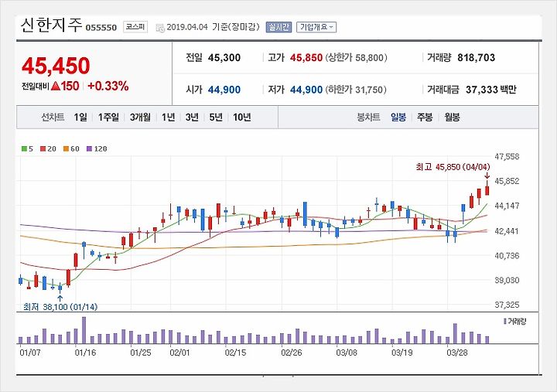This screenshot has height=392, width=557.
Task: Click the red up-triangle change icon
Action: pyautogui.click(x=56, y=86)
